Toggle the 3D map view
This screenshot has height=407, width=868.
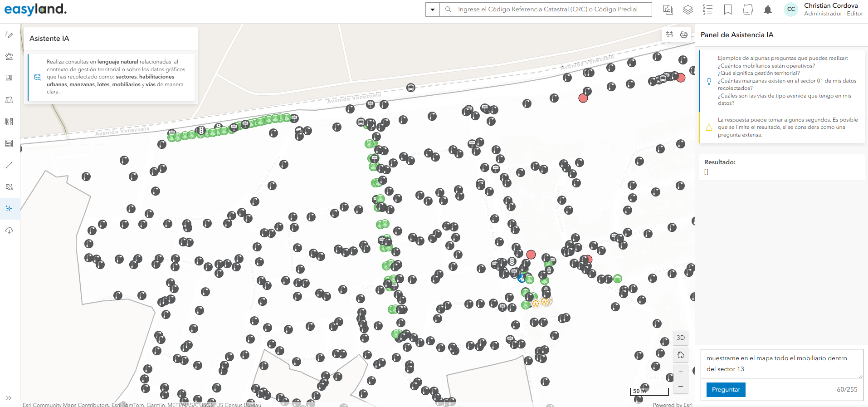click(x=681, y=338)
